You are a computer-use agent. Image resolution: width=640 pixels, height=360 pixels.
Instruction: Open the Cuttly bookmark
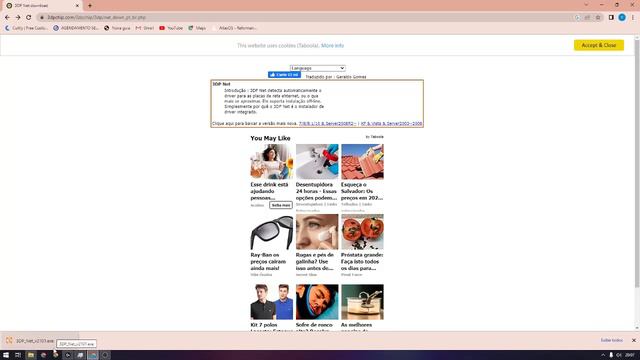pyautogui.click(x=26, y=28)
